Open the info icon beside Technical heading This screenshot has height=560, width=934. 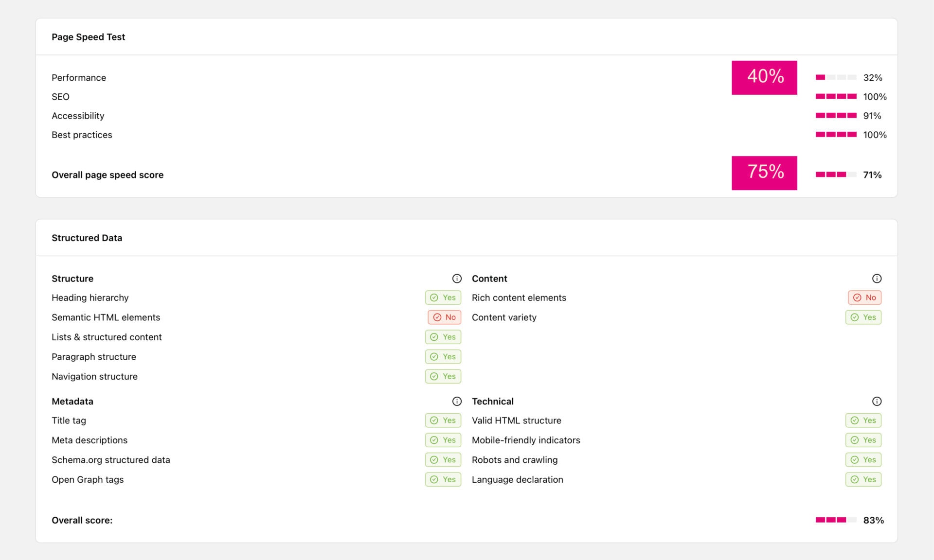click(x=877, y=402)
